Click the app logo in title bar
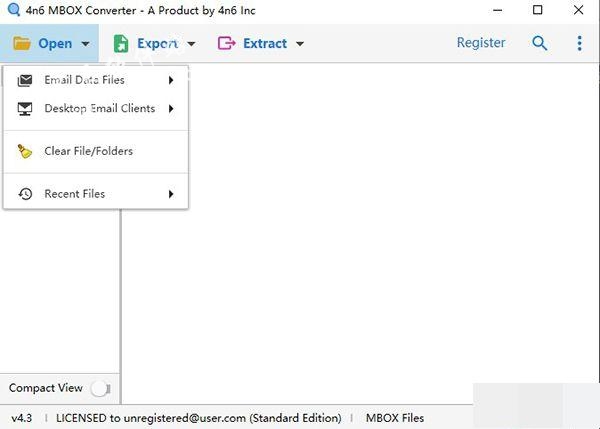The image size is (600, 429). click(13, 11)
